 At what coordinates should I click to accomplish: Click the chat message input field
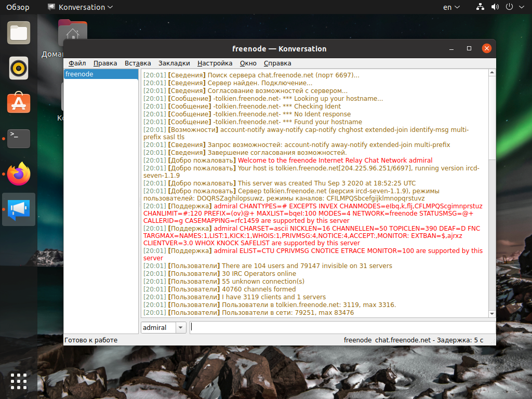point(342,327)
